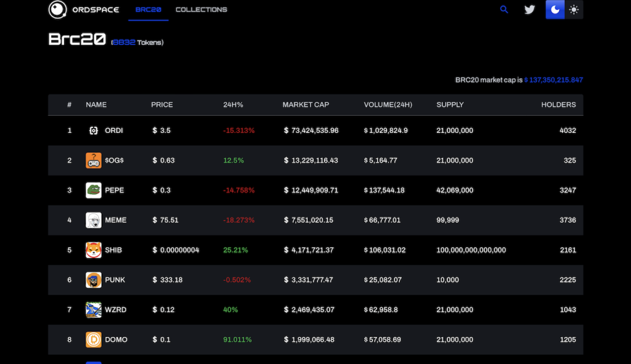Screen dimensions: 631x364
Task: Open OrdSpace Twitter via bird icon
Action: tap(529, 9)
